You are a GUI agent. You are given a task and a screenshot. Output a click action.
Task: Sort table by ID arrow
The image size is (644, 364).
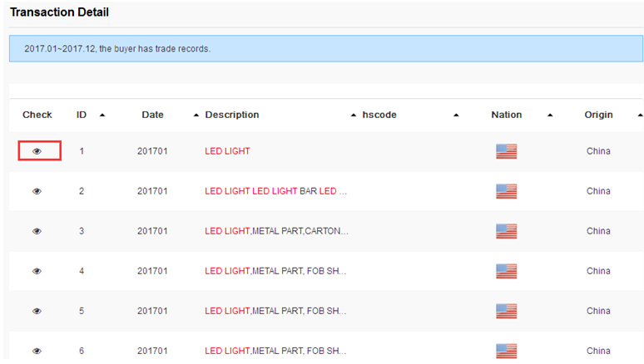[102, 116]
